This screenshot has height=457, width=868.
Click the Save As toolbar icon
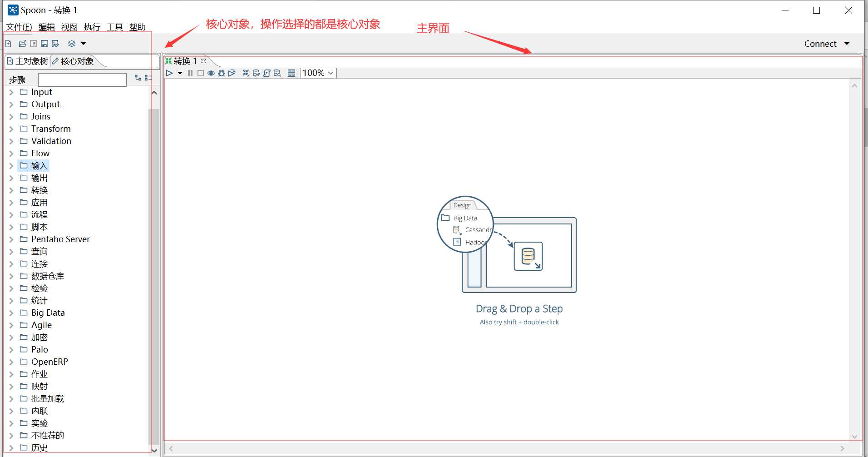55,44
